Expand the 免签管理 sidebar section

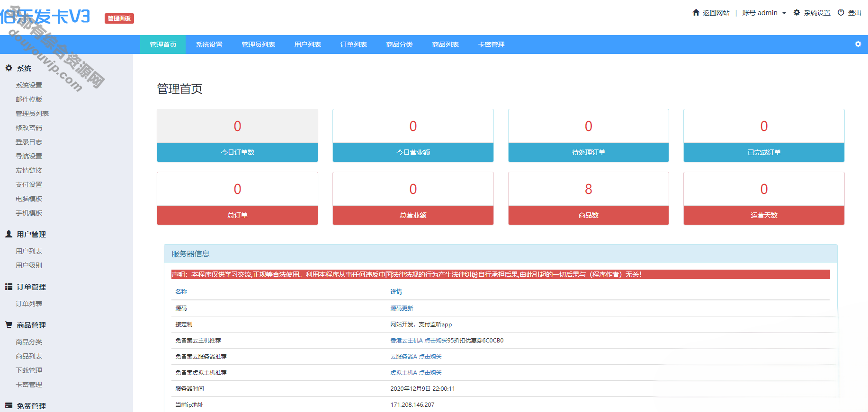coord(31,406)
